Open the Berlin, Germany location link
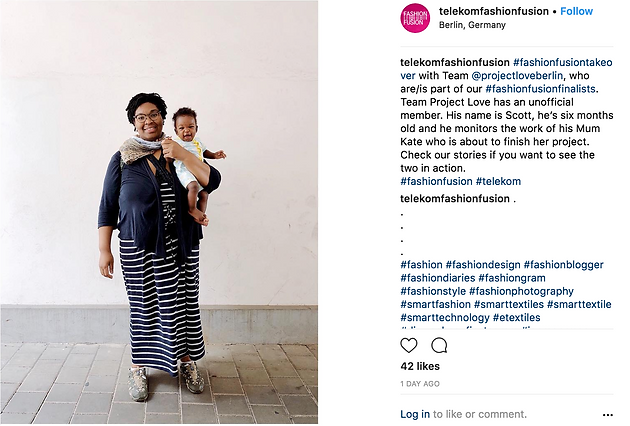Viewport: 630px width, 426px height. tap(472, 25)
